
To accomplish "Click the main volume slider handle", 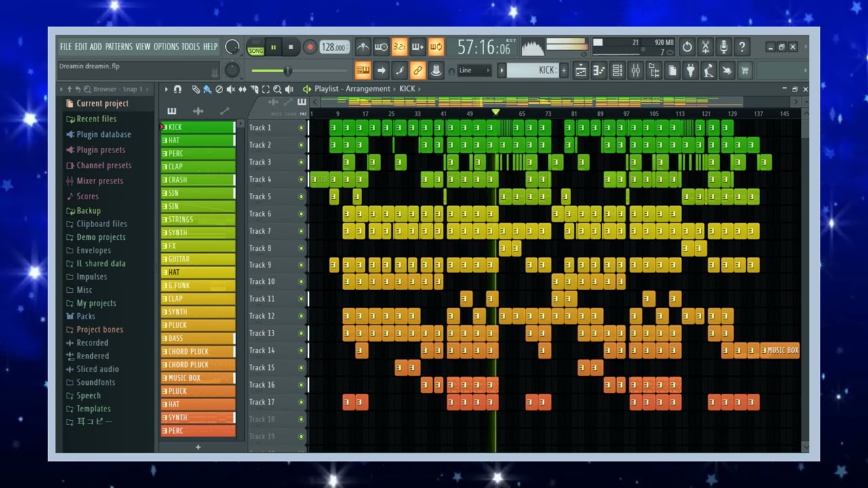I will [x=288, y=70].
